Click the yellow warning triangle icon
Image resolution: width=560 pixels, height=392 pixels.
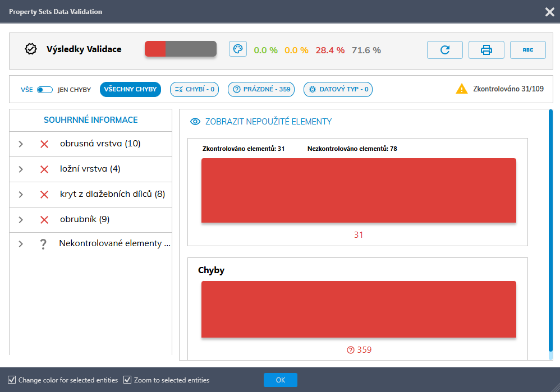coord(461,89)
